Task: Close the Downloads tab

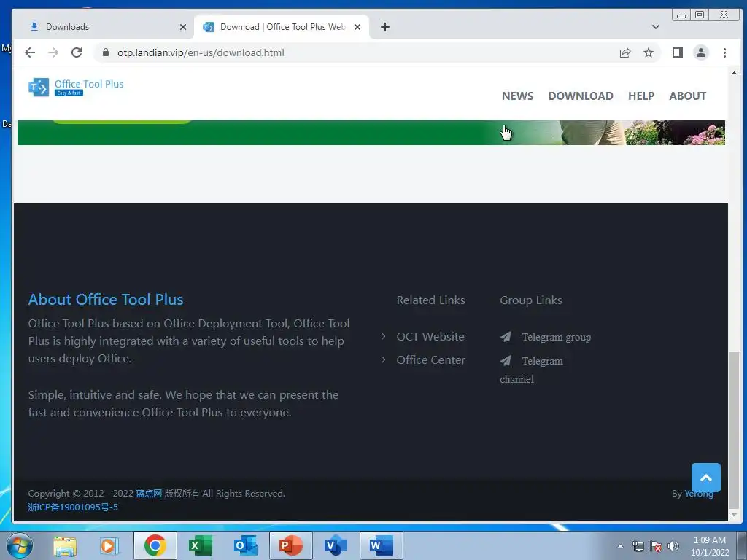Action: [183, 27]
